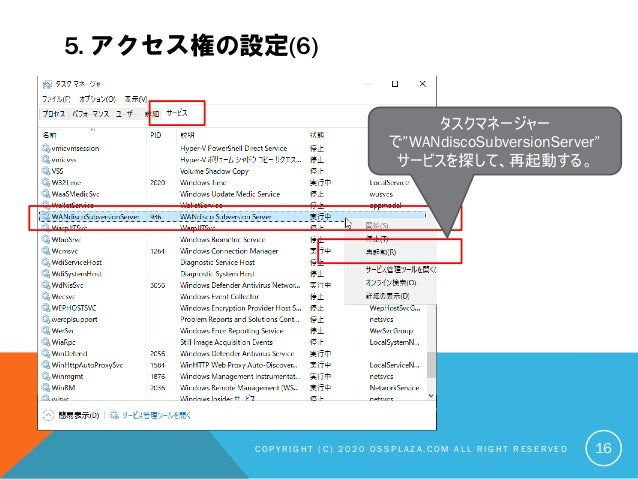Switch to the ユーザー tab
638x479 pixels.
point(125,114)
